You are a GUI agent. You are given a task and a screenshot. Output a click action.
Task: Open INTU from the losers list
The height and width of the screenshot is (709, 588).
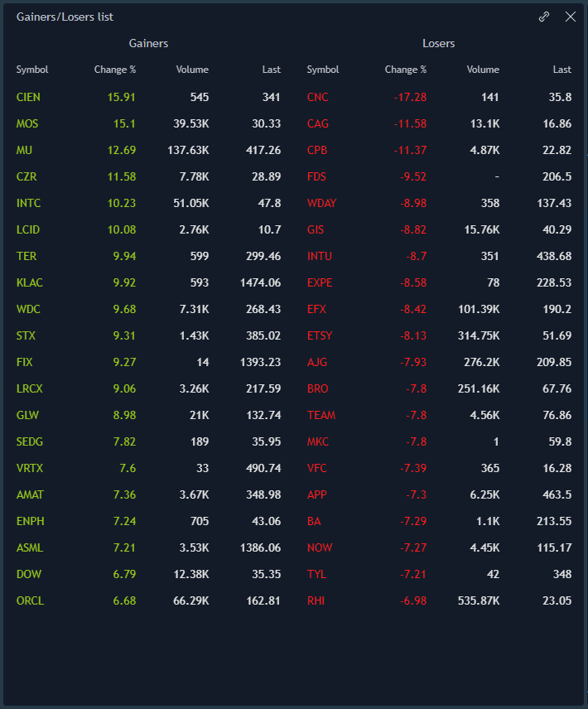[319, 256]
